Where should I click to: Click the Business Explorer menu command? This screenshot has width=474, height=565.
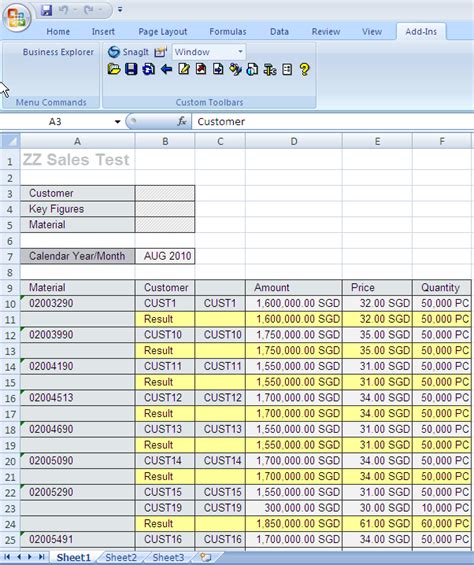58,52
